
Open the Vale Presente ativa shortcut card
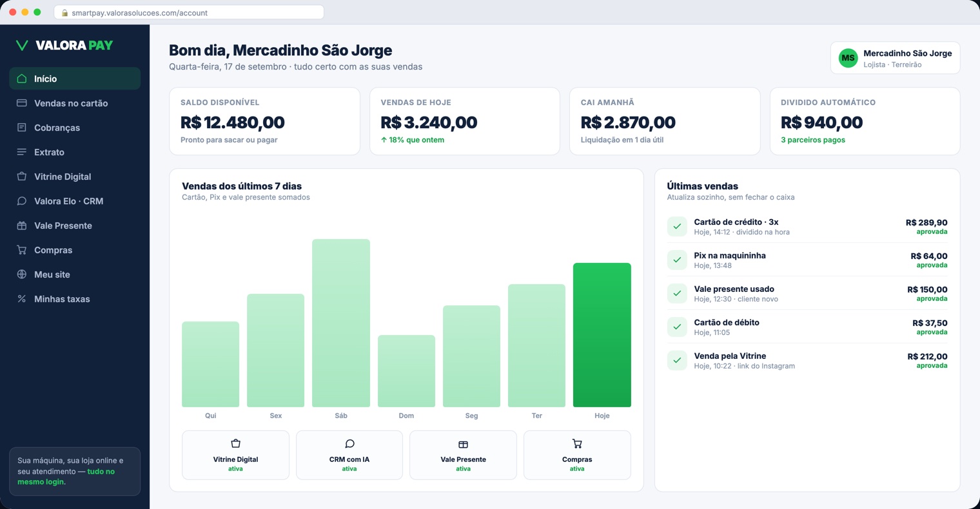[463, 456]
